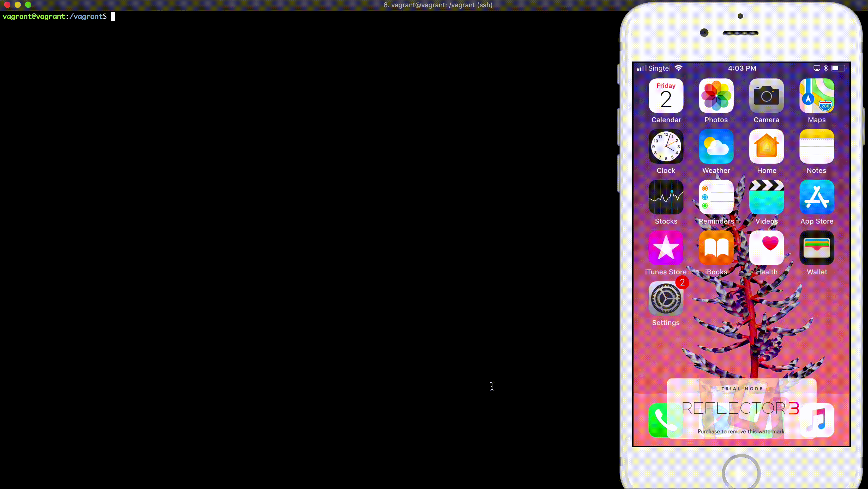This screenshot has width=868, height=489.
Task: Open the Stocks app
Action: click(x=666, y=197)
